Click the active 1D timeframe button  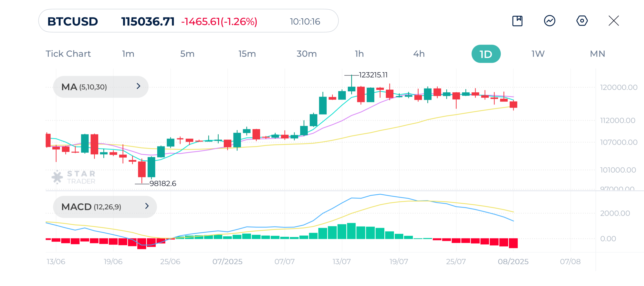pos(486,54)
